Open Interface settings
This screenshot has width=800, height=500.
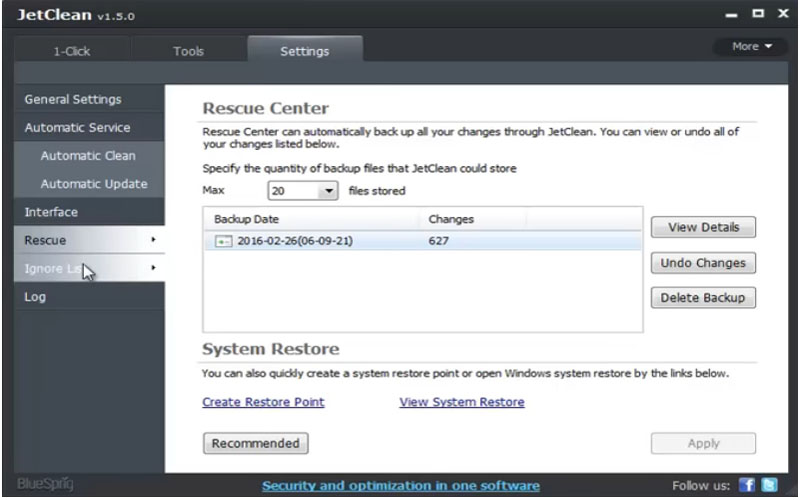89,212
